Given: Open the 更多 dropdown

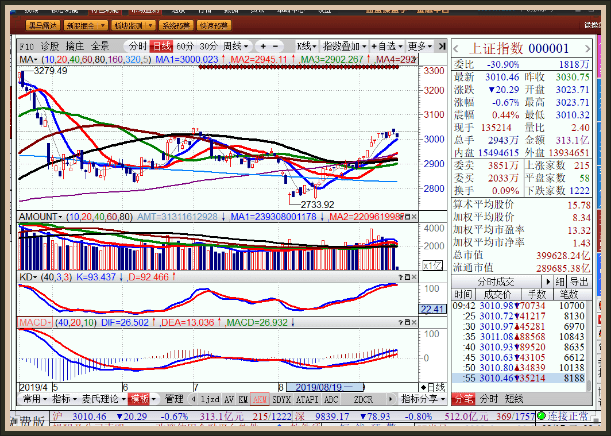Looking at the screenshot, I should (x=420, y=46).
